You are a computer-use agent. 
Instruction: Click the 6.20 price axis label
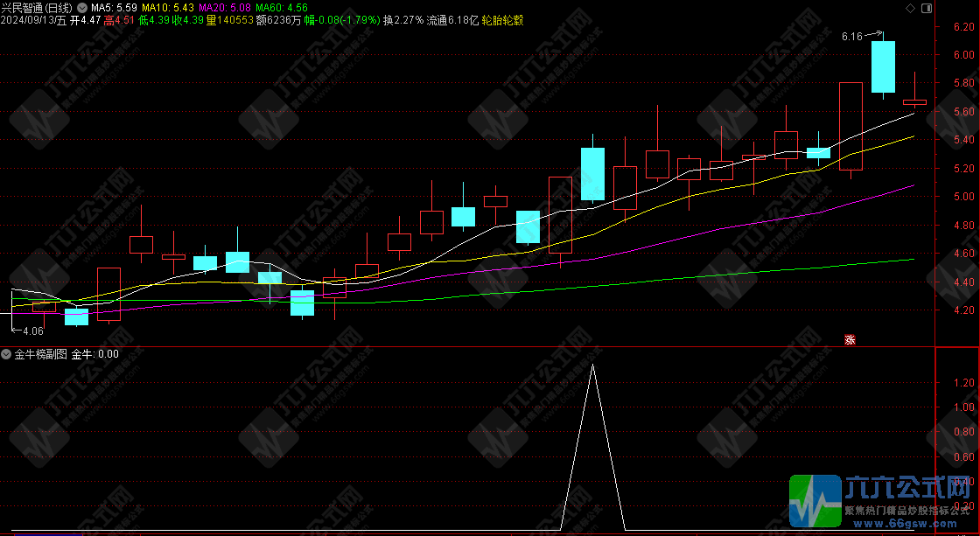pyautogui.click(x=963, y=26)
